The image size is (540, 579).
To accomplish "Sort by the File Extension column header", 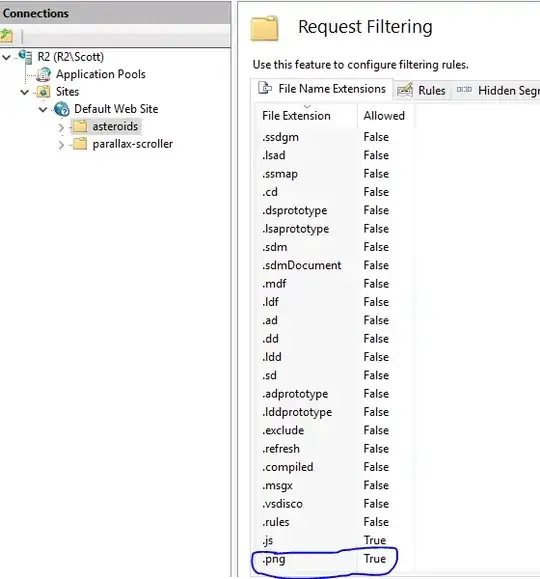I will (x=306, y=116).
